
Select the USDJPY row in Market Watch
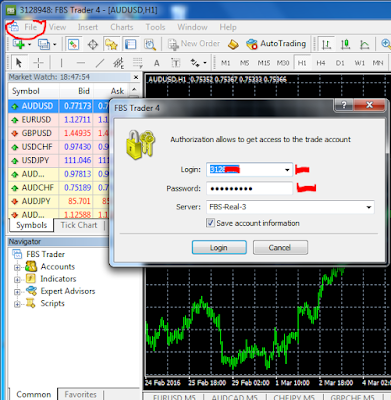coord(59,160)
